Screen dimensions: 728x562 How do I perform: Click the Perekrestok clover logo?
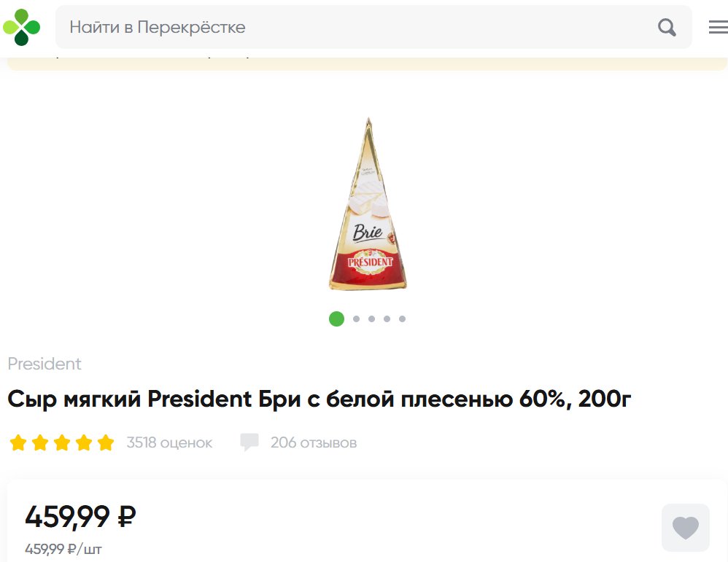tap(21, 28)
